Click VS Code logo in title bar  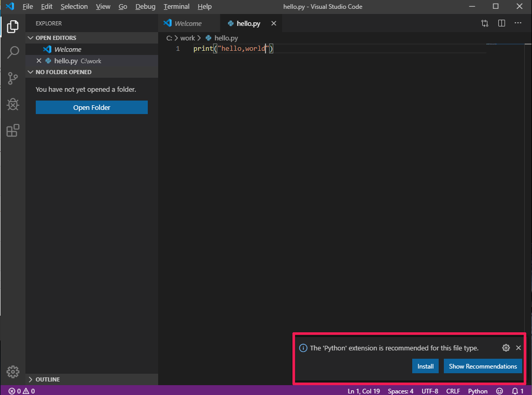click(x=10, y=6)
